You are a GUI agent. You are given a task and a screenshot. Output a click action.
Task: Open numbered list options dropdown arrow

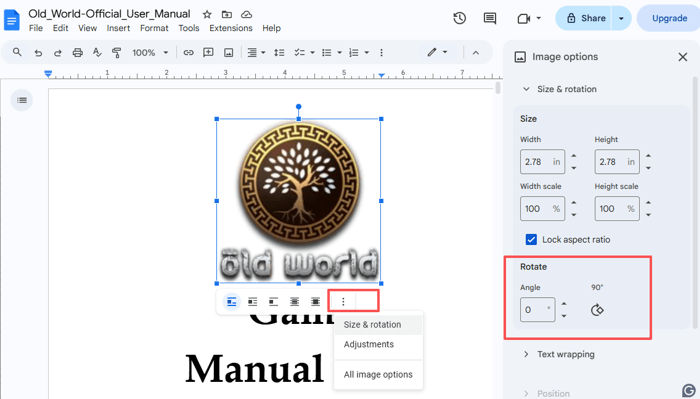(367, 53)
